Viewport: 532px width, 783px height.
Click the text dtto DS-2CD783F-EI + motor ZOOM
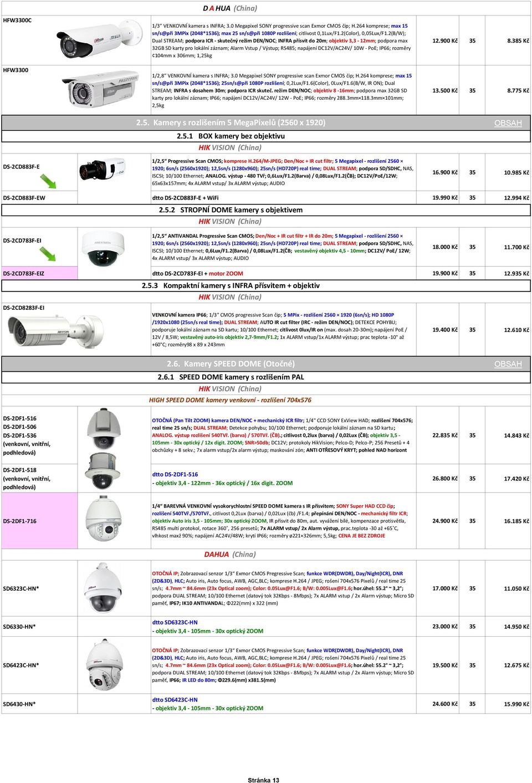click(197, 273)
